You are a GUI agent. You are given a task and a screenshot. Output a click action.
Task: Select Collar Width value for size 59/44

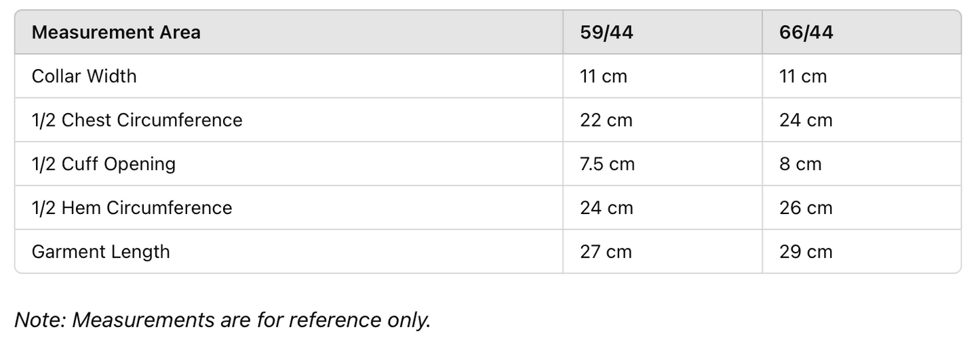coord(604,76)
